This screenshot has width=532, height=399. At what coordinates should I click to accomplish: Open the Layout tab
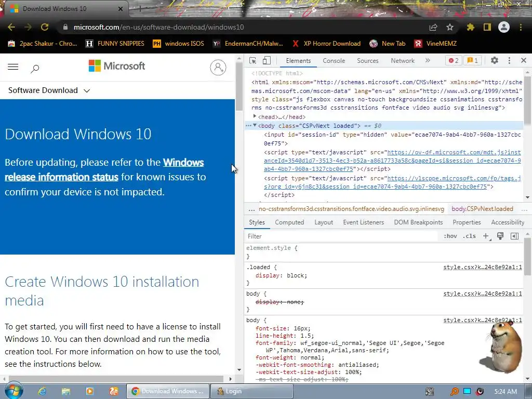[324, 222]
